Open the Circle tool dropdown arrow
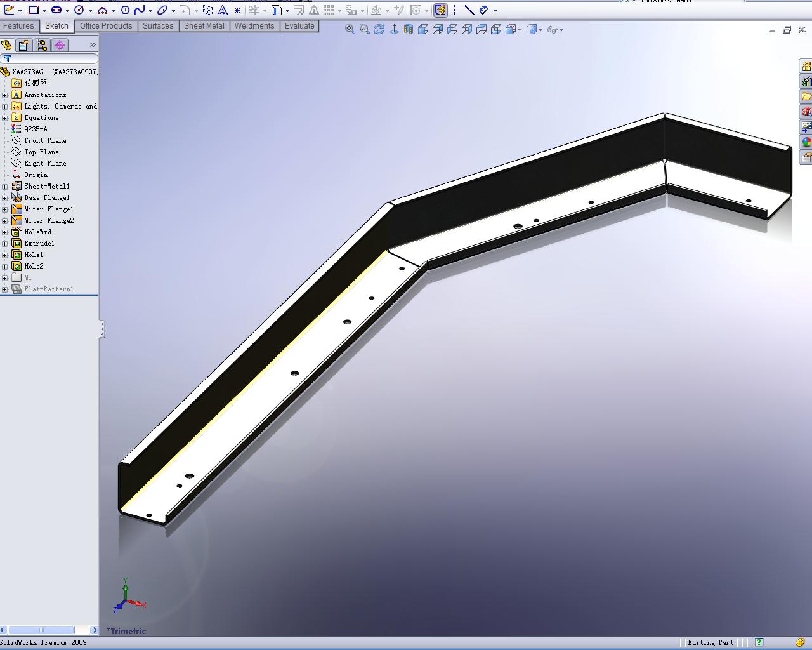Screen dimensions: 812x650 (x=90, y=11)
